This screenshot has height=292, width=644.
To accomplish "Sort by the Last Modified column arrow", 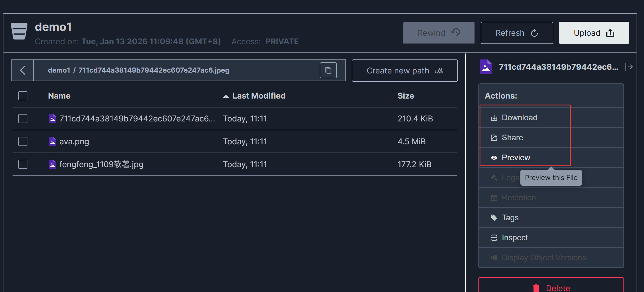I will [x=226, y=96].
